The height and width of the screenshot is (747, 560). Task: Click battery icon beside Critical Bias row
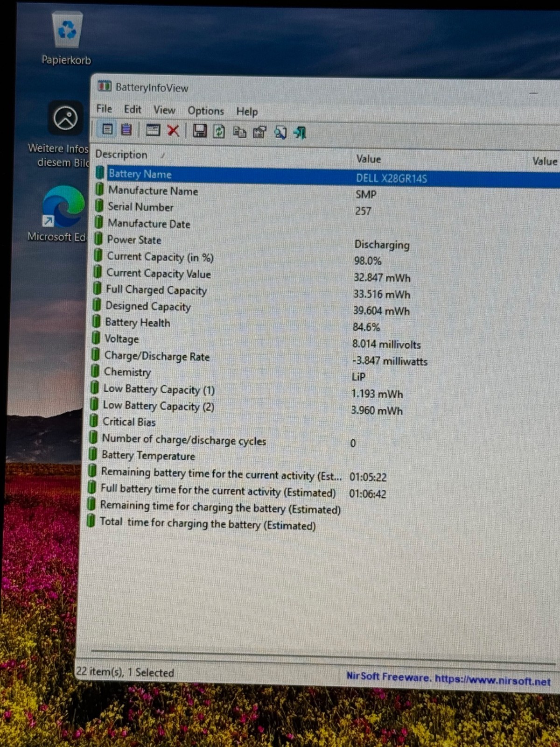coord(94,421)
